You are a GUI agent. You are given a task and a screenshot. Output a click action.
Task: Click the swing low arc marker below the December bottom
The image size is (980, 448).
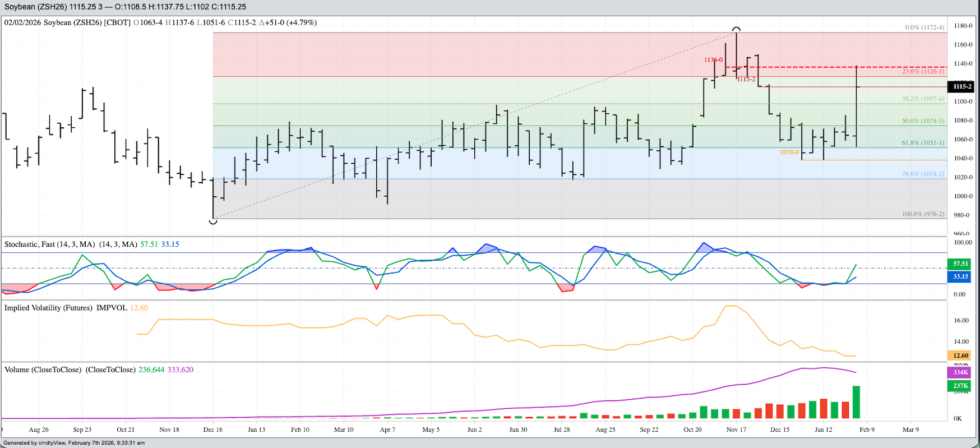tap(213, 222)
